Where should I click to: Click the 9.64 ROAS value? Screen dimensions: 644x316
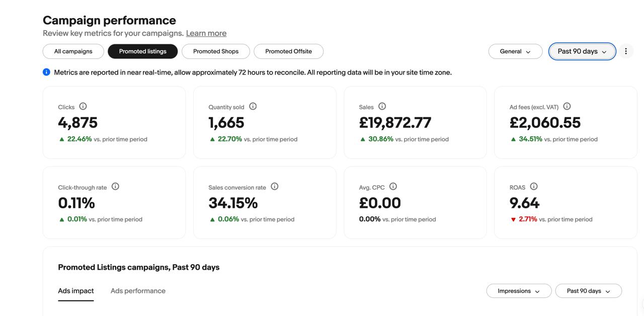coord(524,203)
